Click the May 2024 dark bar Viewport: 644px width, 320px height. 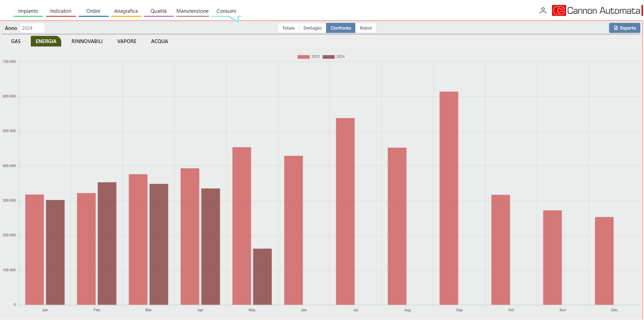click(262, 277)
